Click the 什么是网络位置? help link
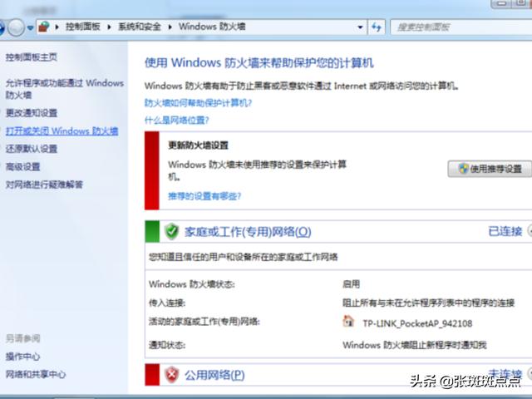The image size is (532, 399). [x=176, y=120]
